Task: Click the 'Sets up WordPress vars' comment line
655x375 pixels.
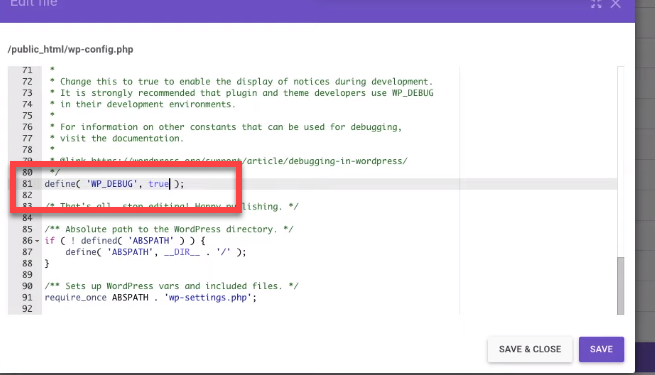Action: coord(172,286)
